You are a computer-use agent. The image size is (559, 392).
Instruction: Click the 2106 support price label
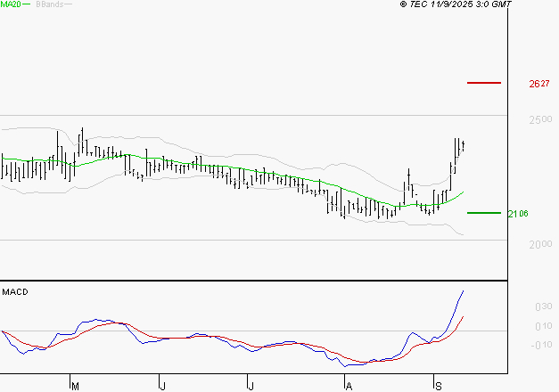coord(518,214)
